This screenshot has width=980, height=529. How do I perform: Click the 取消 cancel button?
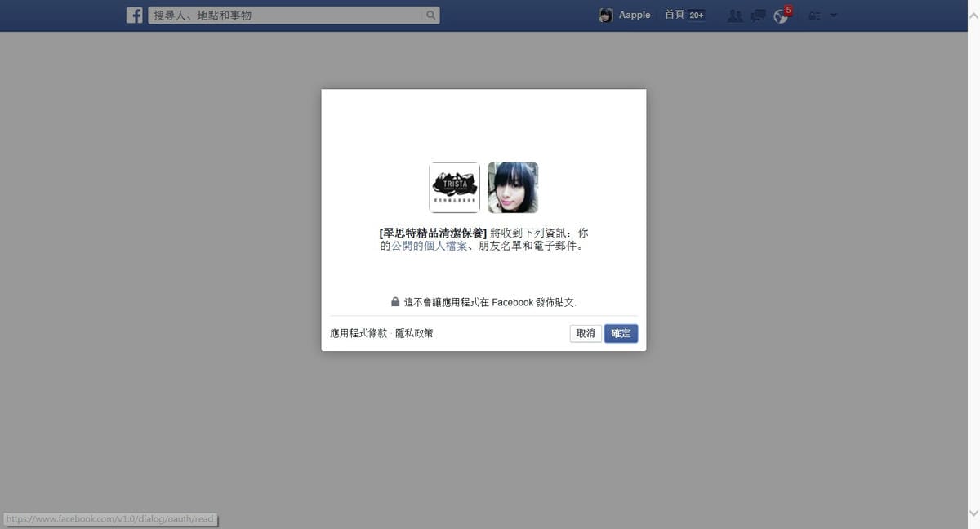point(586,333)
